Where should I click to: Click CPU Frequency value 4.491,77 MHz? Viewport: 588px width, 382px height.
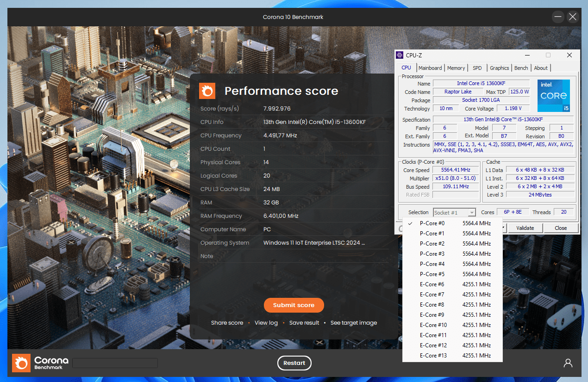click(280, 136)
